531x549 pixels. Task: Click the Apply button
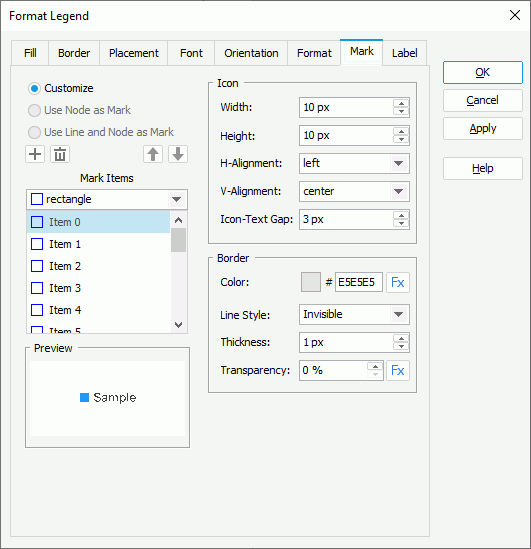pyautogui.click(x=483, y=128)
